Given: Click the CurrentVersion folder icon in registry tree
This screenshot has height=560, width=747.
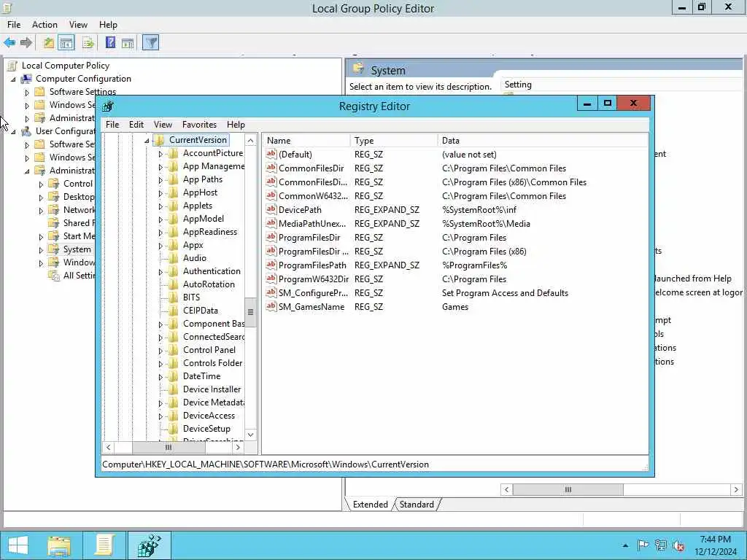Looking at the screenshot, I should [159, 140].
